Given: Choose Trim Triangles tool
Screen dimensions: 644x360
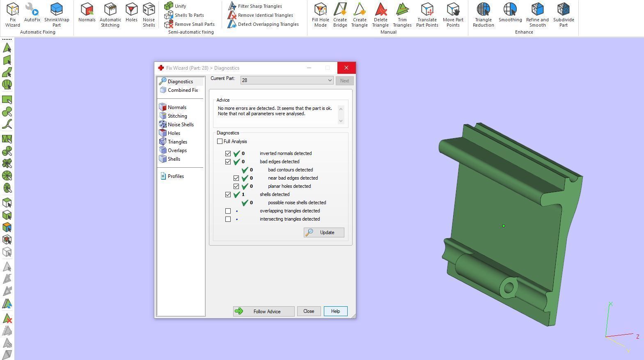Looking at the screenshot, I should click(x=402, y=15).
